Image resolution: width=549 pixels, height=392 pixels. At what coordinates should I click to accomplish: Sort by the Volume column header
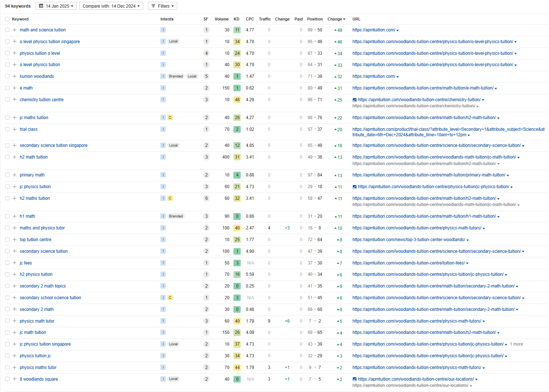221,19
